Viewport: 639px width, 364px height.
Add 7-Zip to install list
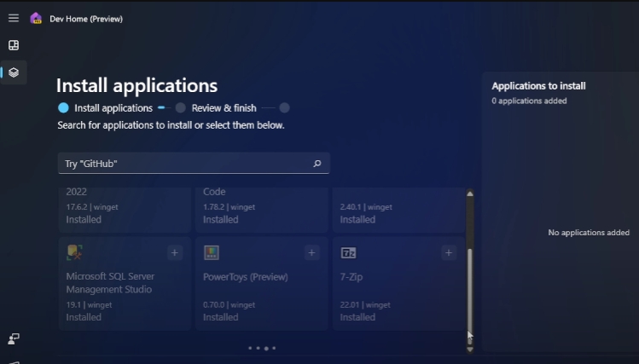click(x=448, y=253)
